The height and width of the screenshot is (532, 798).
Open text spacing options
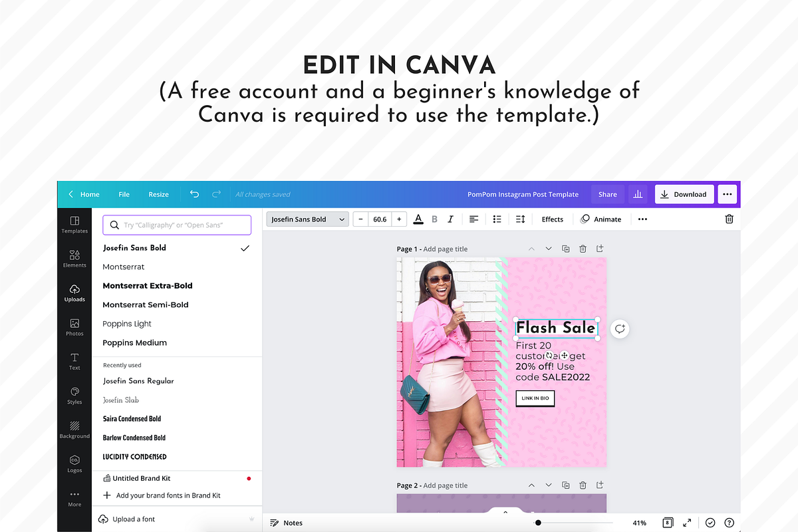click(x=520, y=219)
